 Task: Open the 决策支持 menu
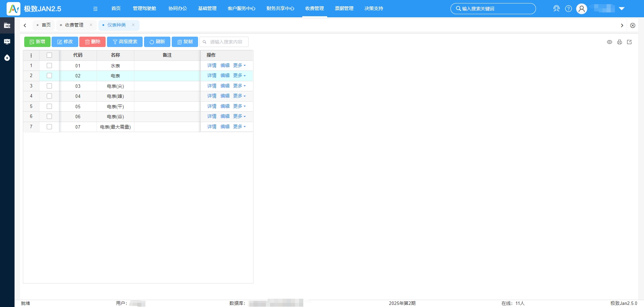pos(374,9)
